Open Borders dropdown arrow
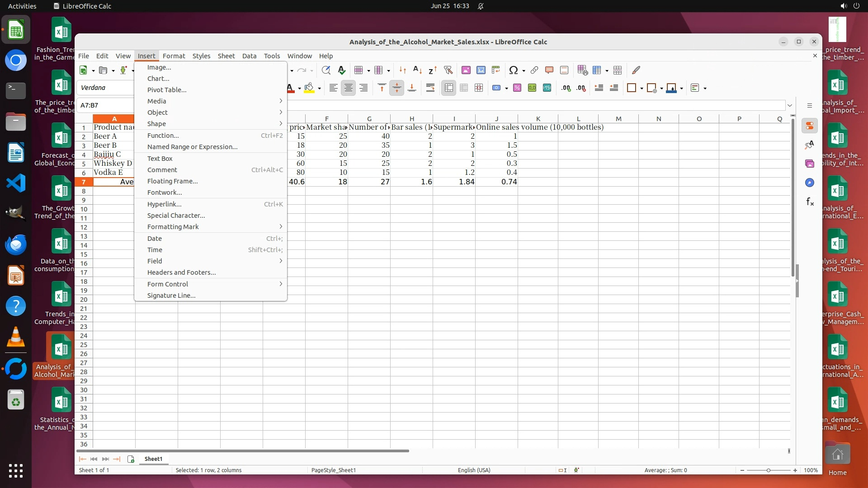The image size is (868, 488). [x=642, y=88]
